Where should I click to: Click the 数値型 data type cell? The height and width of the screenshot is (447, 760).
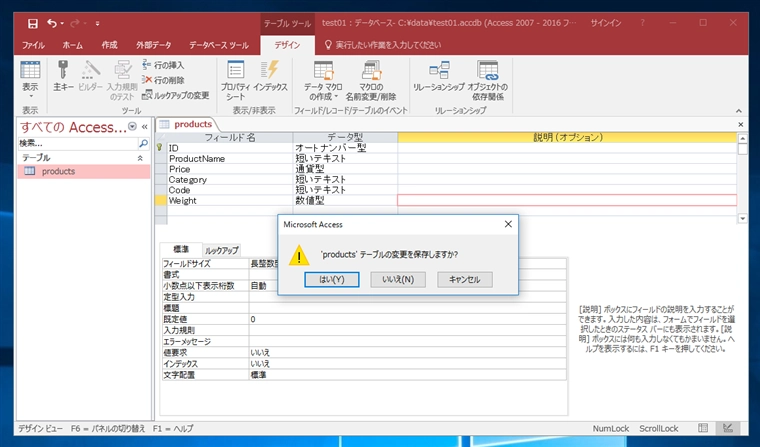tap(345, 200)
